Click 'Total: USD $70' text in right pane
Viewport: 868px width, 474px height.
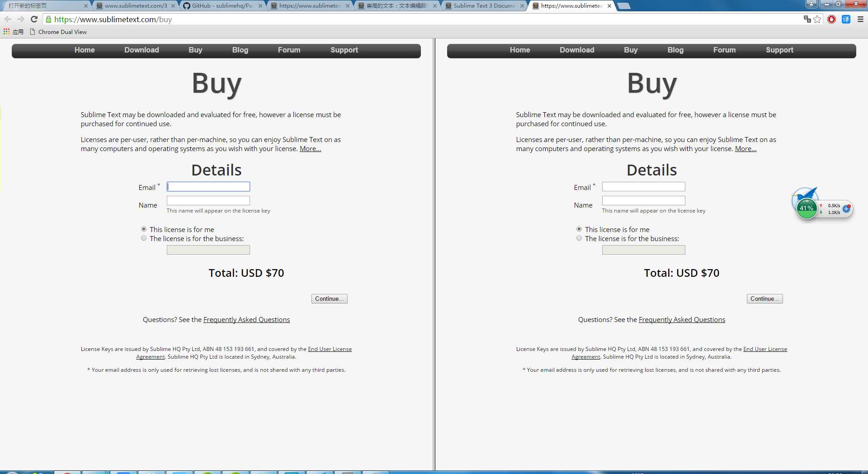[x=682, y=273]
